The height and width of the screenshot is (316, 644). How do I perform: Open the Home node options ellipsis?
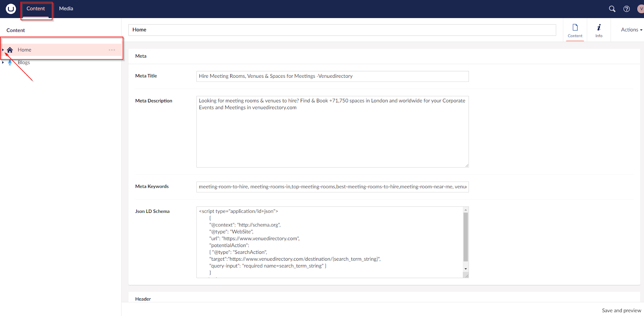point(112,50)
